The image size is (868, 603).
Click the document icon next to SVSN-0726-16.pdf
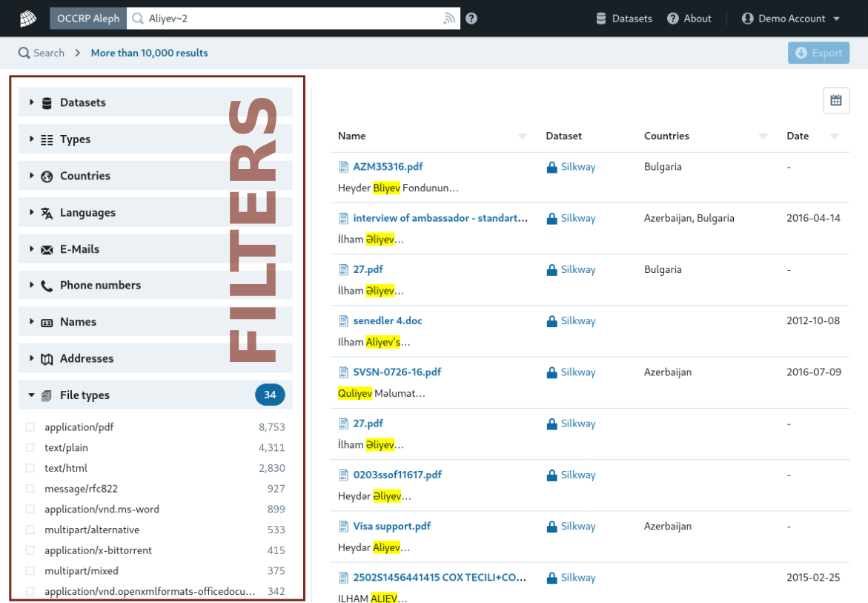(344, 372)
